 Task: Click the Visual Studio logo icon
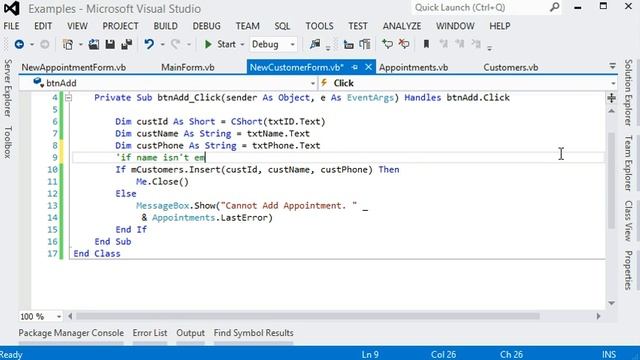click(11, 8)
